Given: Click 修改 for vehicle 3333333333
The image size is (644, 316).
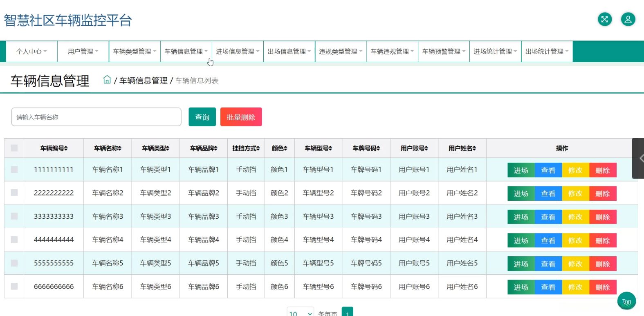Looking at the screenshot, I should point(575,217).
